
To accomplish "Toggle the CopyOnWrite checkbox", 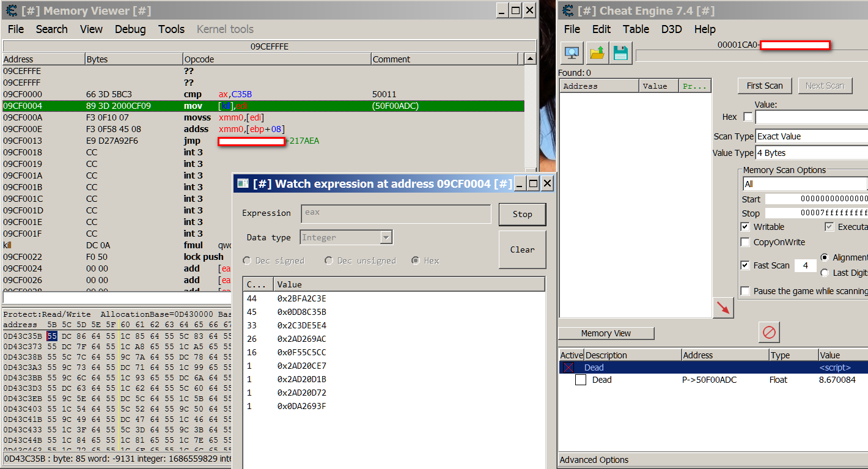I will tap(745, 242).
